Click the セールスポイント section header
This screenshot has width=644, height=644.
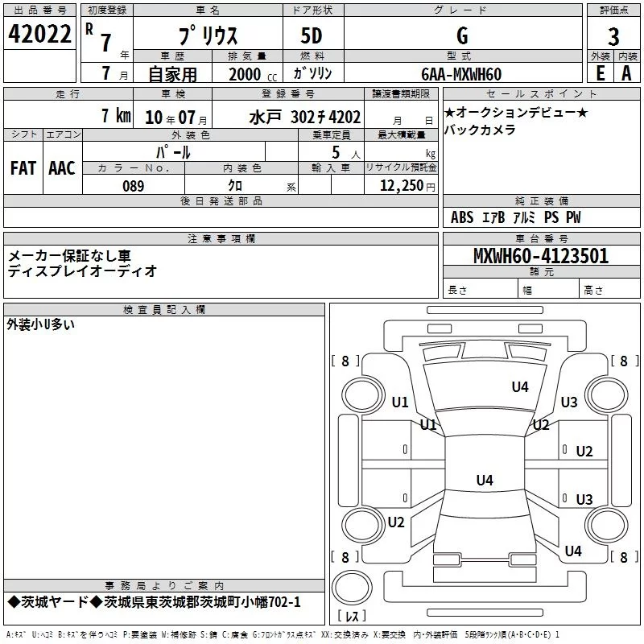[x=541, y=93]
